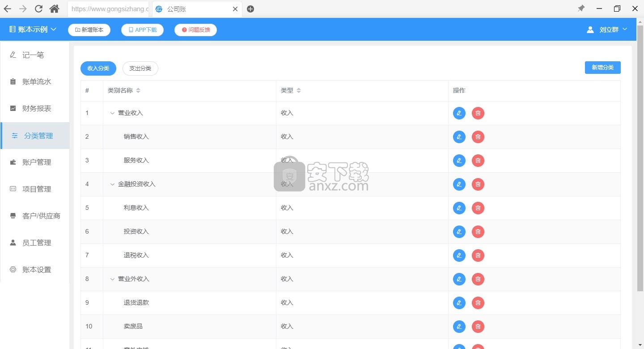Click the pin icon in title bar

point(581,9)
